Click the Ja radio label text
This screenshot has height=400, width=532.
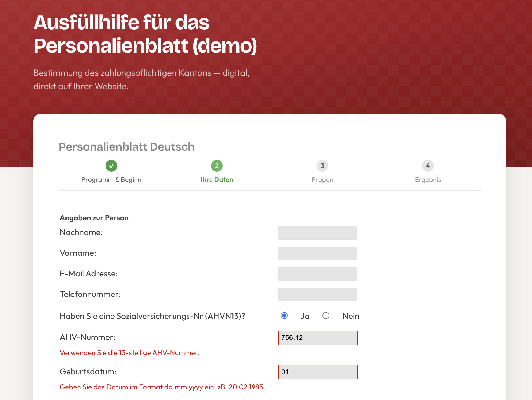[x=305, y=316]
